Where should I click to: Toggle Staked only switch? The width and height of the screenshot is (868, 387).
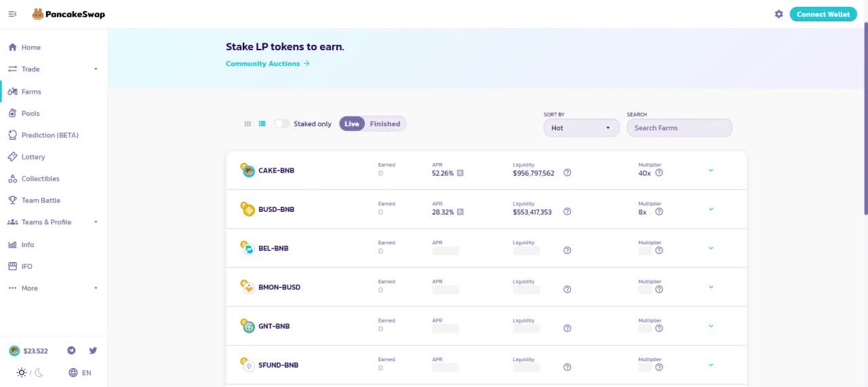[282, 124]
